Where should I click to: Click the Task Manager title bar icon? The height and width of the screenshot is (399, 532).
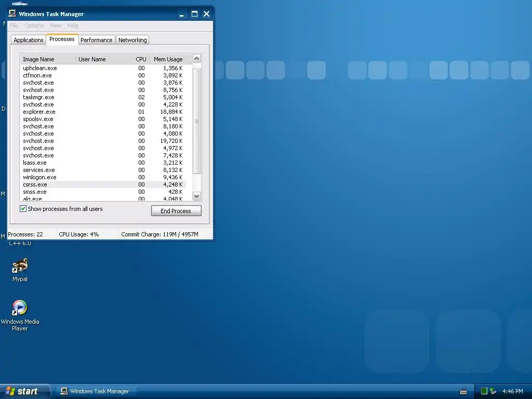pyautogui.click(x=12, y=14)
